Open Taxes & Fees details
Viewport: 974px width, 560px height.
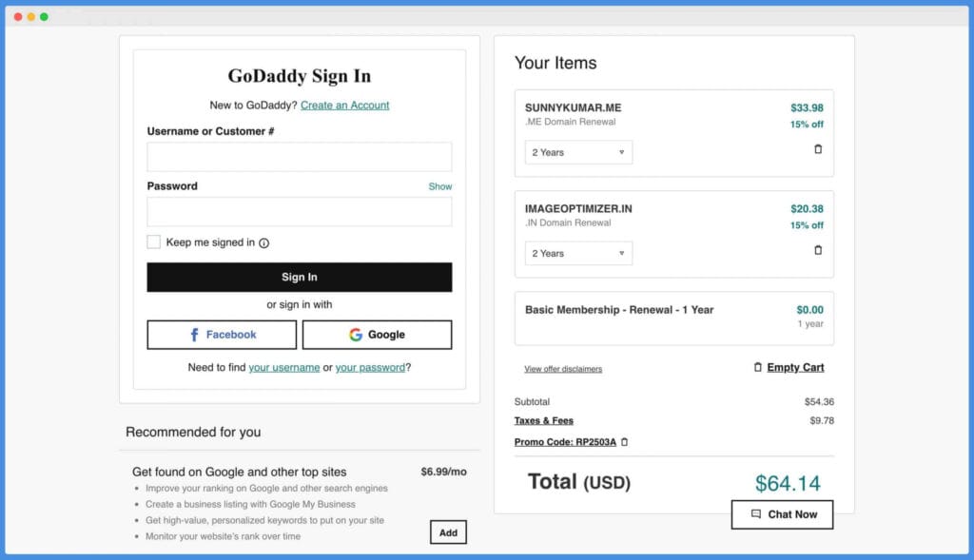coord(543,420)
